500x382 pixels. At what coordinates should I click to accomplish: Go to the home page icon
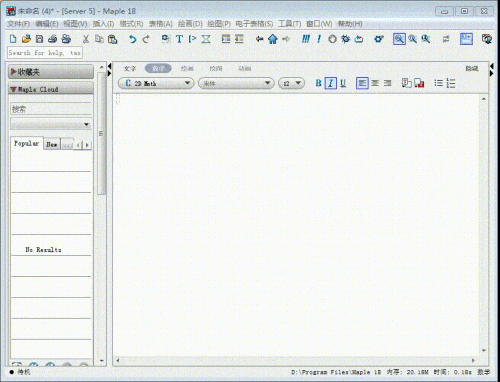click(x=273, y=39)
